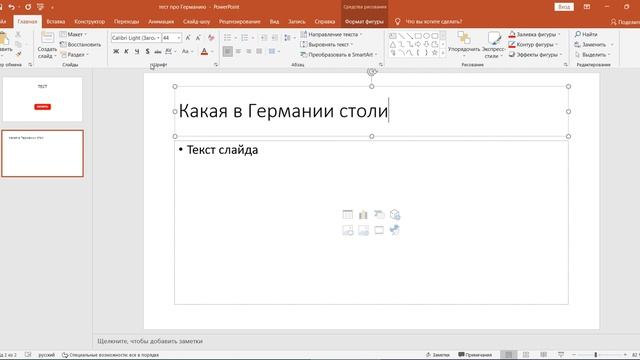640x360 pixels.
Task: Redo the last action
Action: click(x=28, y=7)
